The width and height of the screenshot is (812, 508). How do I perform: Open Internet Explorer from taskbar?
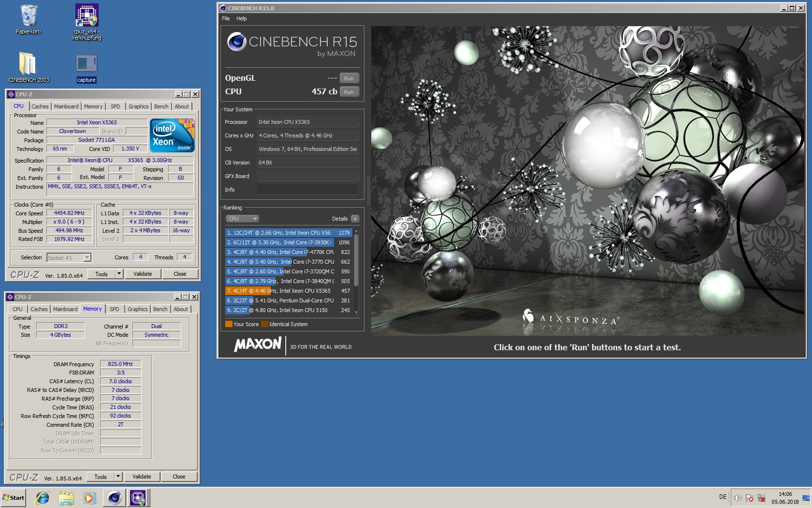(43, 498)
